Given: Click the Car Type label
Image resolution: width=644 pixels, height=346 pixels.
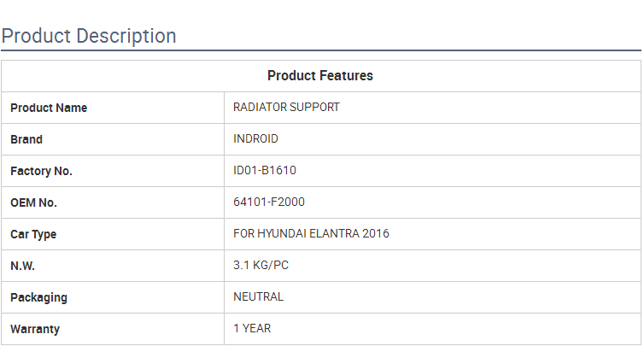Looking at the screenshot, I should (33, 234).
